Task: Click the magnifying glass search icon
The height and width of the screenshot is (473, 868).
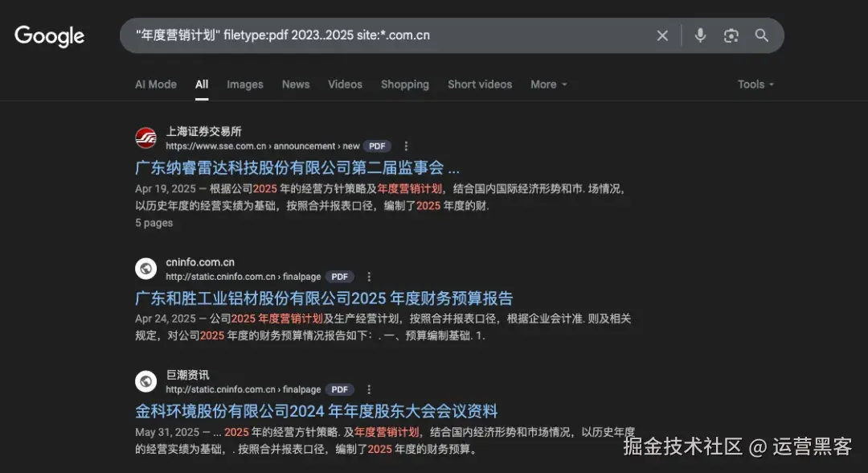Action: point(761,35)
